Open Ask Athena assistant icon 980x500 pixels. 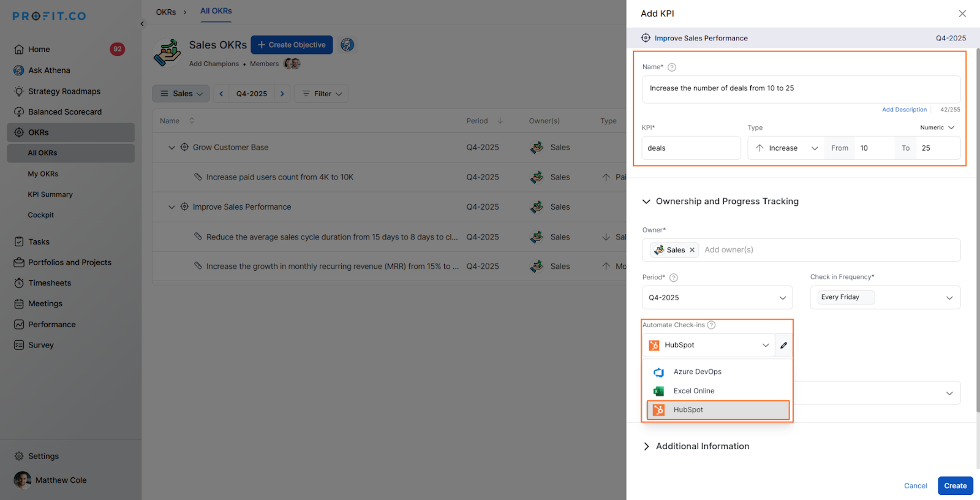tap(19, 70)
